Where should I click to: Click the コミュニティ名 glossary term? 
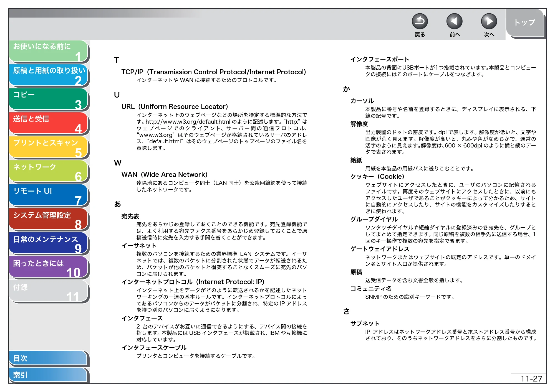click(371, 289)
